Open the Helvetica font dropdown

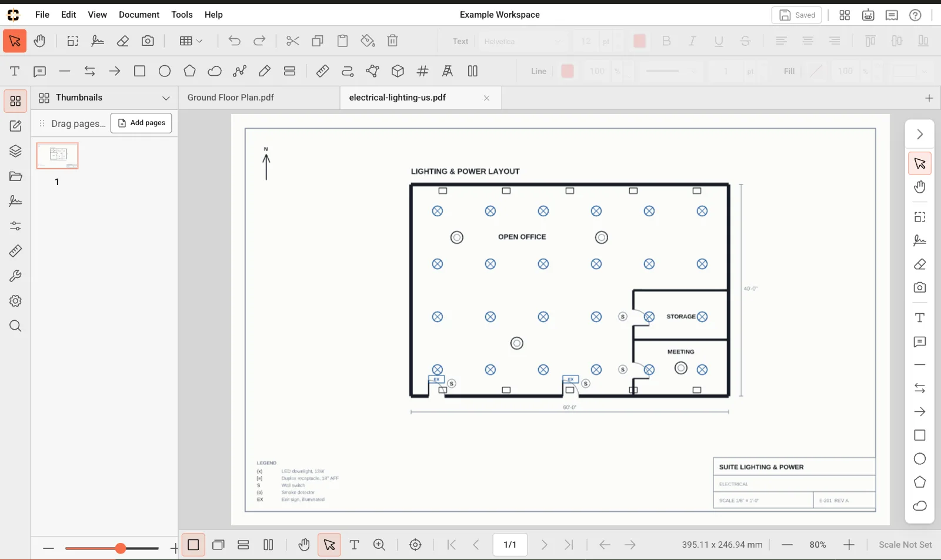coord(522,41)
